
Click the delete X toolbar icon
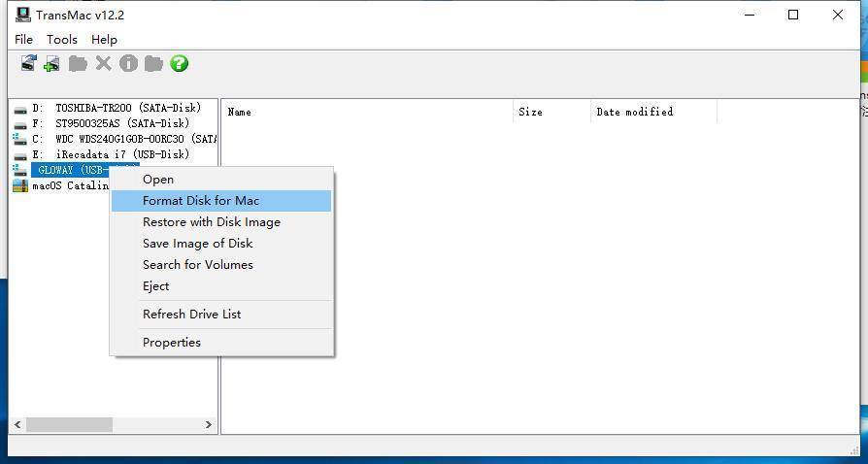coord(103,63)
